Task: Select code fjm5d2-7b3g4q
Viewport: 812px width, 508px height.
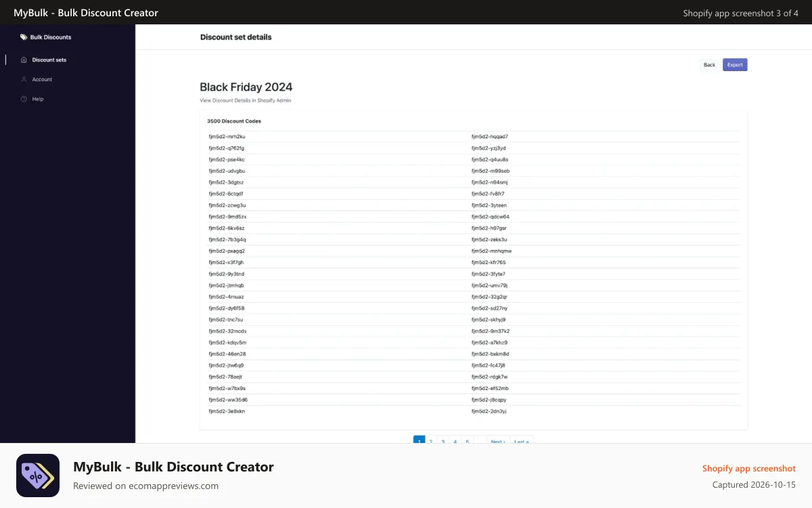Action: (227, 239)
